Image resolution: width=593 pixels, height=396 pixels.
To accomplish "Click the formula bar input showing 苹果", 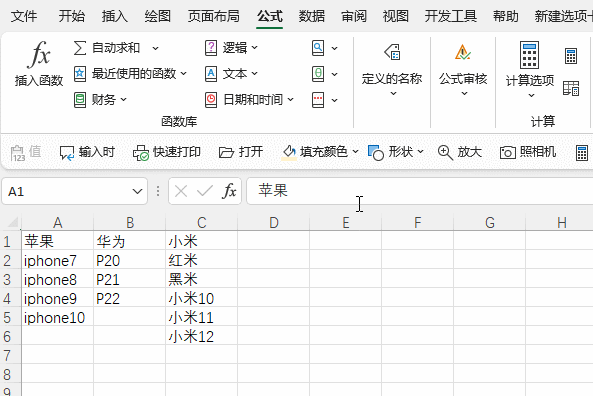I will [x=420, y=191].
